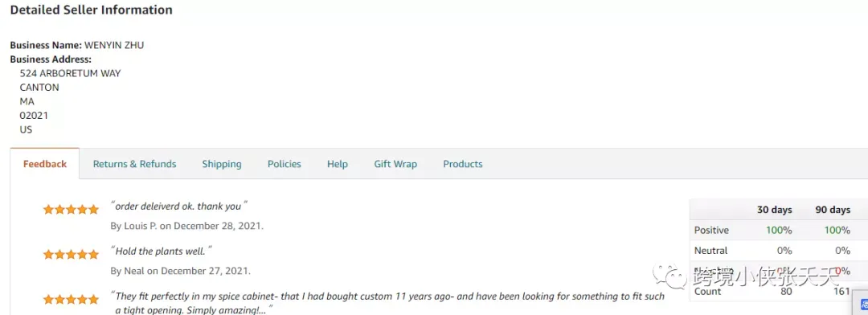Click the five-star rating beside Neal's review
868x315 pixels.
[71, 255]
